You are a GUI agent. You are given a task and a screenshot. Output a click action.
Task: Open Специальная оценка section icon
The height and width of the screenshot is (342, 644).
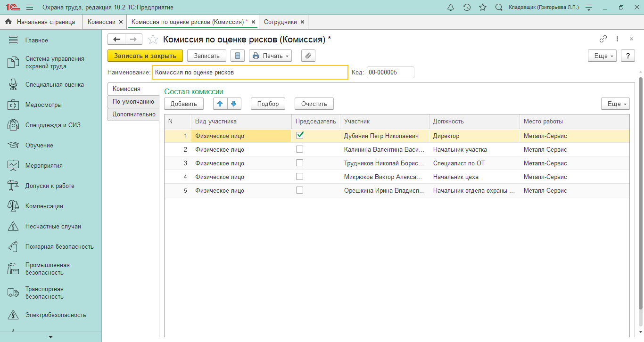pyautogui.click(x=13, y=85)
